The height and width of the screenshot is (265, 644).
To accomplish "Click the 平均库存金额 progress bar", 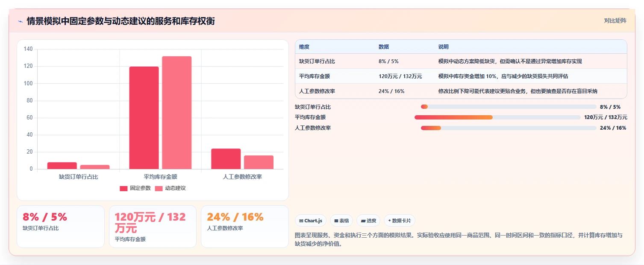I will point(497,117).
